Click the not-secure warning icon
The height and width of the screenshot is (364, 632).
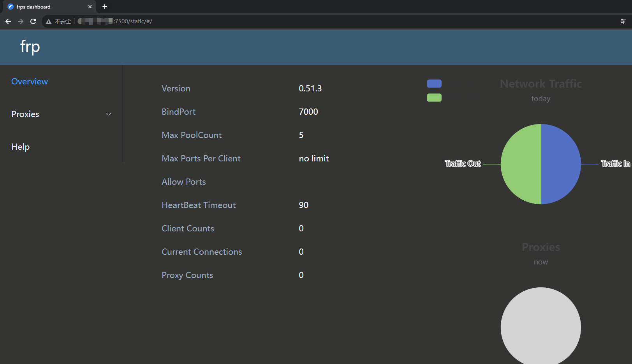(49, 21)
